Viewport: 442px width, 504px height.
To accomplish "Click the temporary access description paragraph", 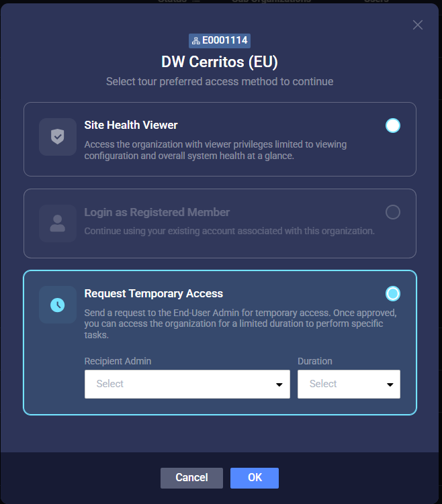I will [x=240, y=323].
